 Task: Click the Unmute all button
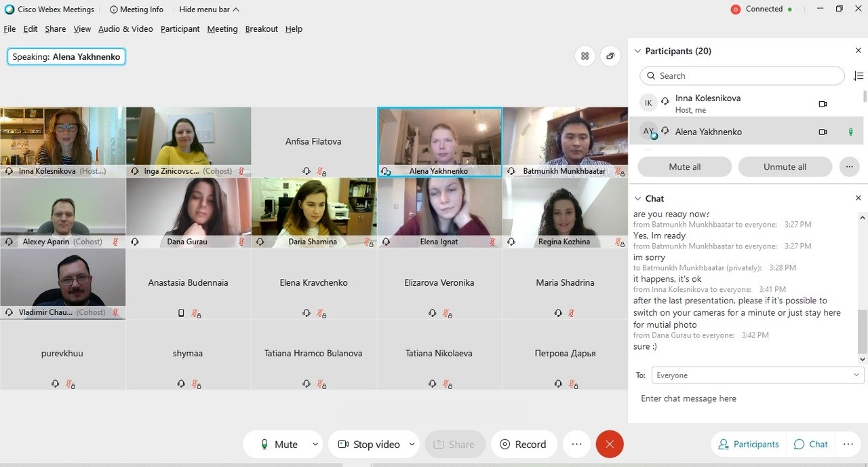[x=785, y=166]
